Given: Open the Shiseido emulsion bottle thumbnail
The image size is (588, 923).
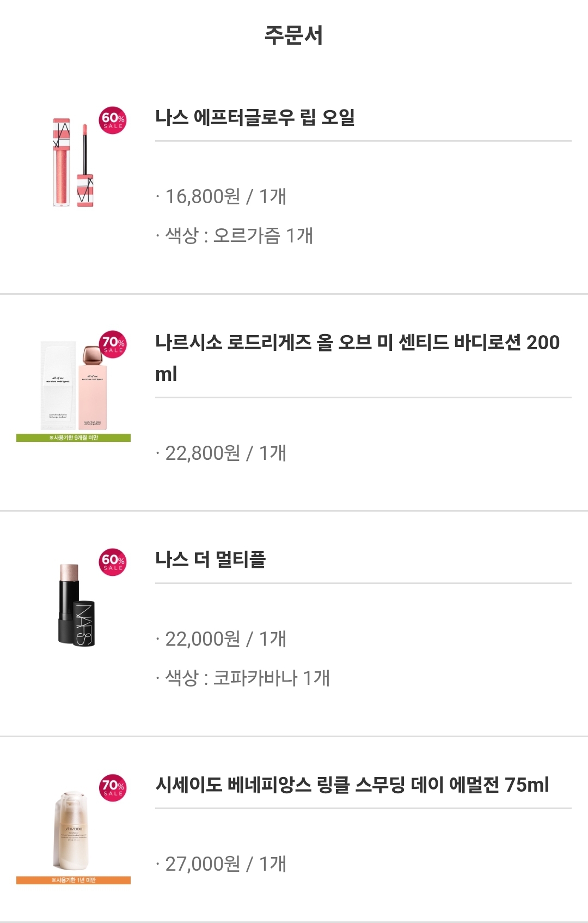Looking at the screenshot, I should pos(73,829).
